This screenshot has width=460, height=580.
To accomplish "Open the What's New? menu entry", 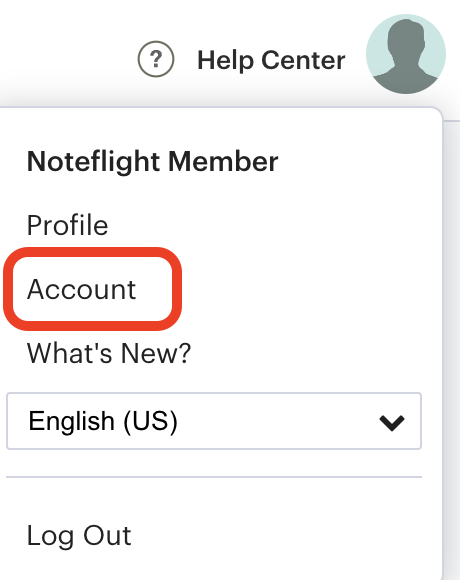I will click(109, 353).
